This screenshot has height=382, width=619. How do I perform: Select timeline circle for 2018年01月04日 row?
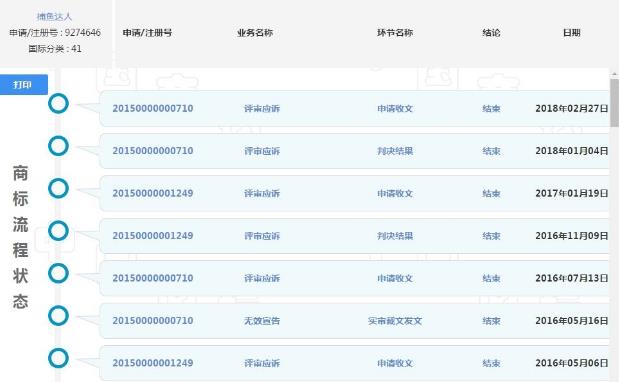pos(58,146)
